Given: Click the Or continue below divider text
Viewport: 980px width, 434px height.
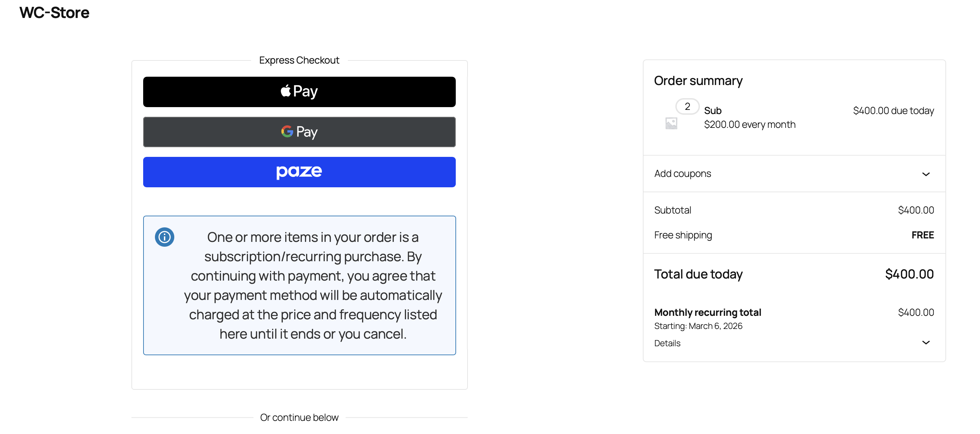Looking at the screenshot, I should click(x=299, y=417).
